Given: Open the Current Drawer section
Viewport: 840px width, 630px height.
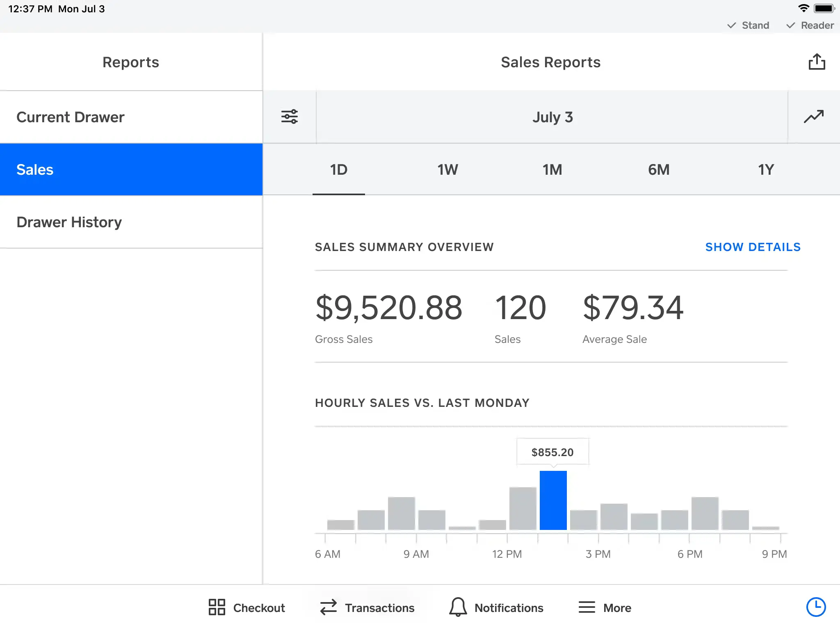Looking at the screenshot, I should pos(131,117).
